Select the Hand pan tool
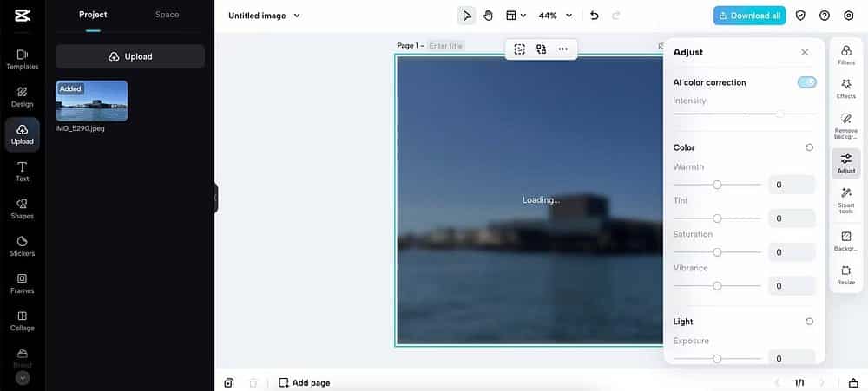Image resolution: width=868 pixels, height=391 pixels. (x=488, y=16)
